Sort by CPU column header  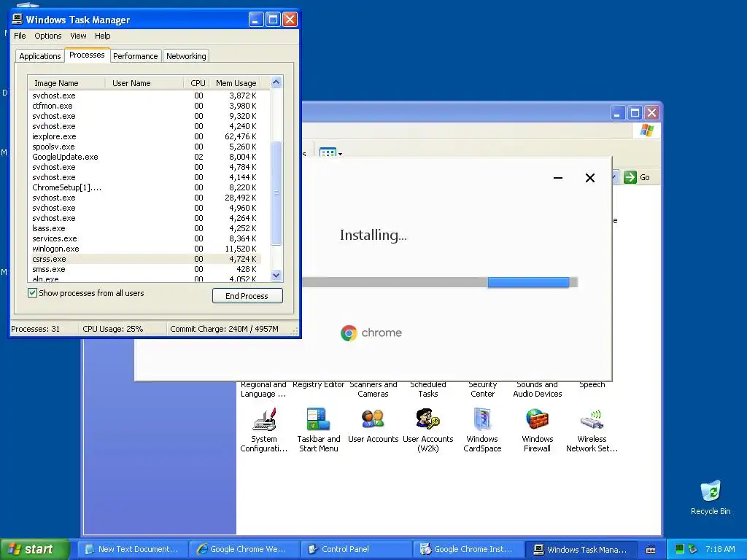196,83
